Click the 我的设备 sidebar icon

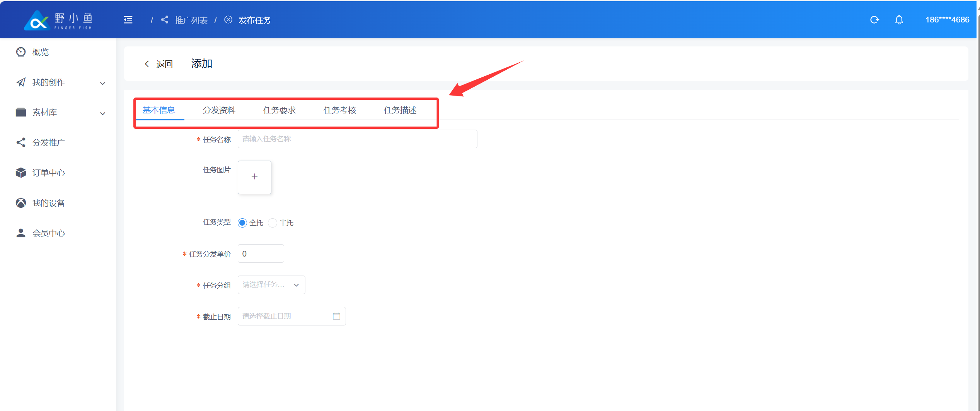21,203
